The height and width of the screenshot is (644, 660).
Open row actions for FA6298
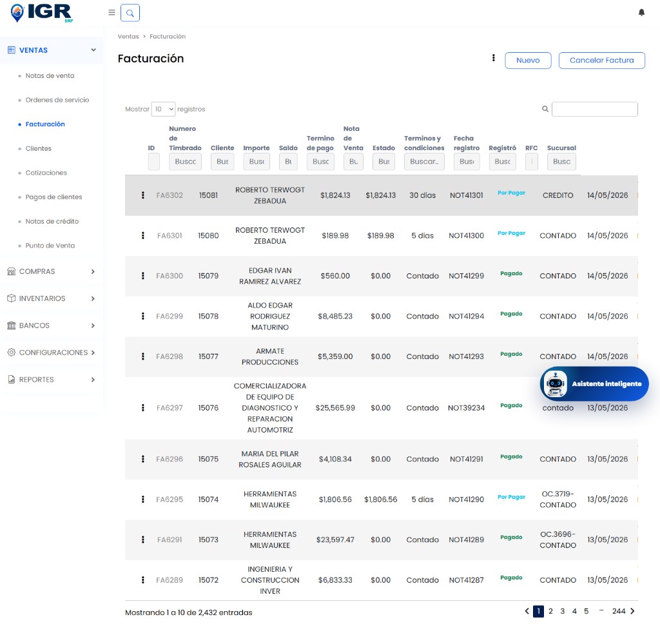[143, 356]
